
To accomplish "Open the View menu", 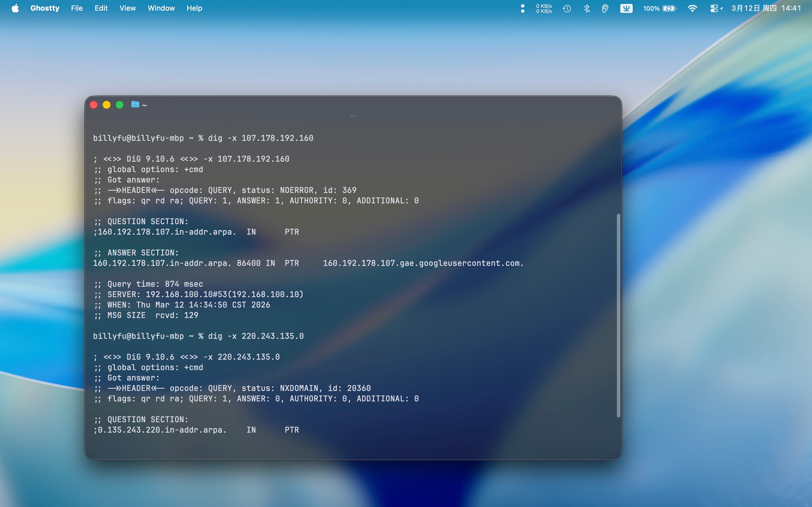I will coord(127,8).
